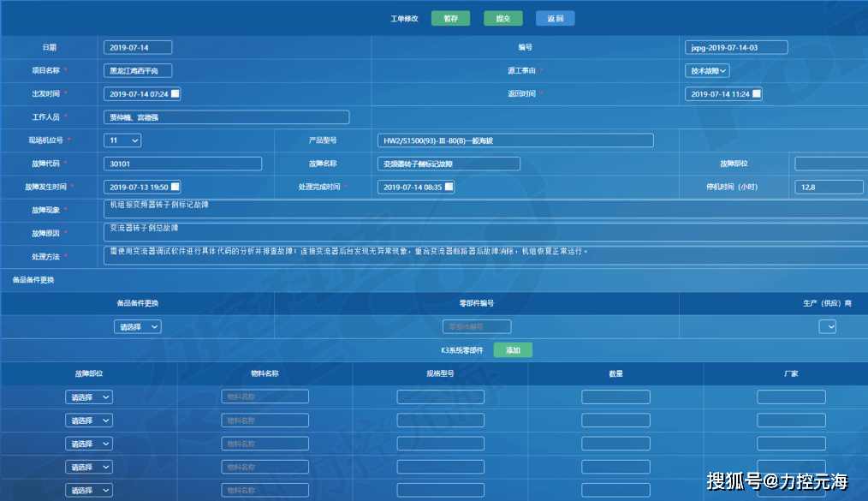This screenshot has height=501, width=868.
Task: Click the K3系统零部件 label
Action: (461, 350)
